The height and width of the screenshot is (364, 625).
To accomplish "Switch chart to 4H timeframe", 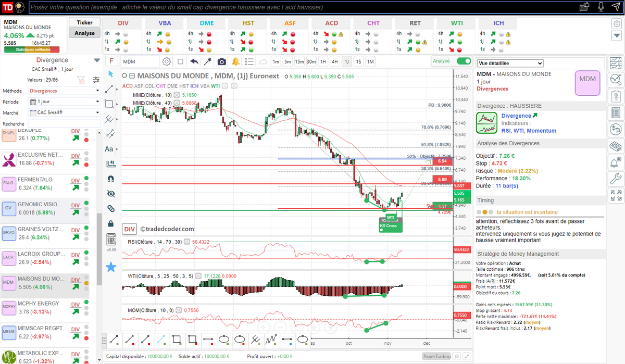I will point(335,61).
